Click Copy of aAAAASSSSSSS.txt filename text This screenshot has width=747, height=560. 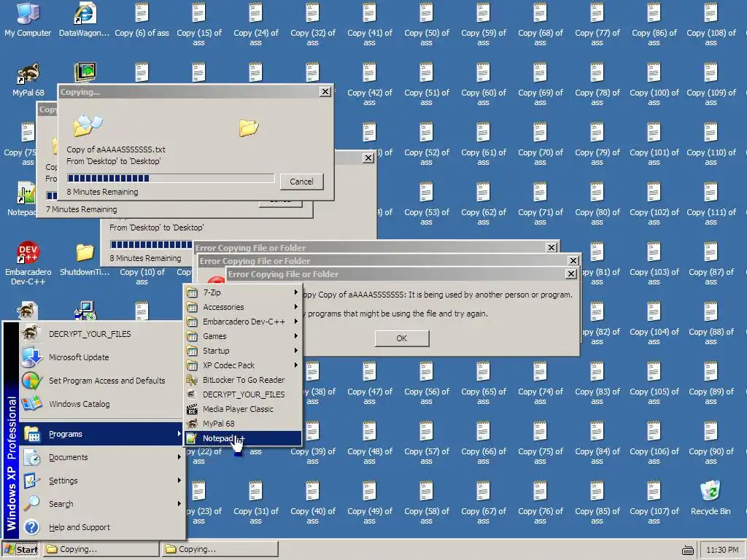(116, 149)
